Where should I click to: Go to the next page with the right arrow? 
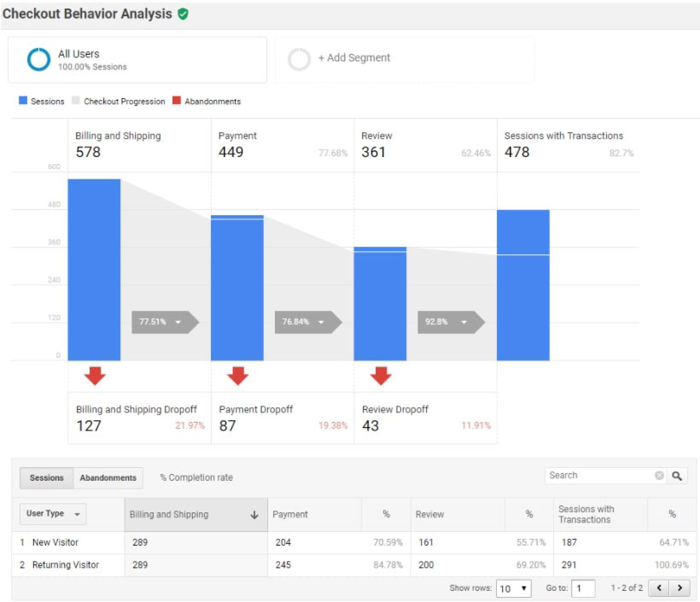point(680,587)
